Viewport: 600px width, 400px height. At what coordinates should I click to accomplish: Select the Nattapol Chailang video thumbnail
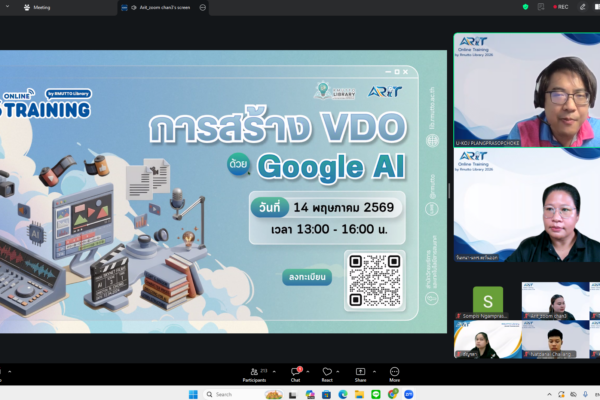[556, 339]
